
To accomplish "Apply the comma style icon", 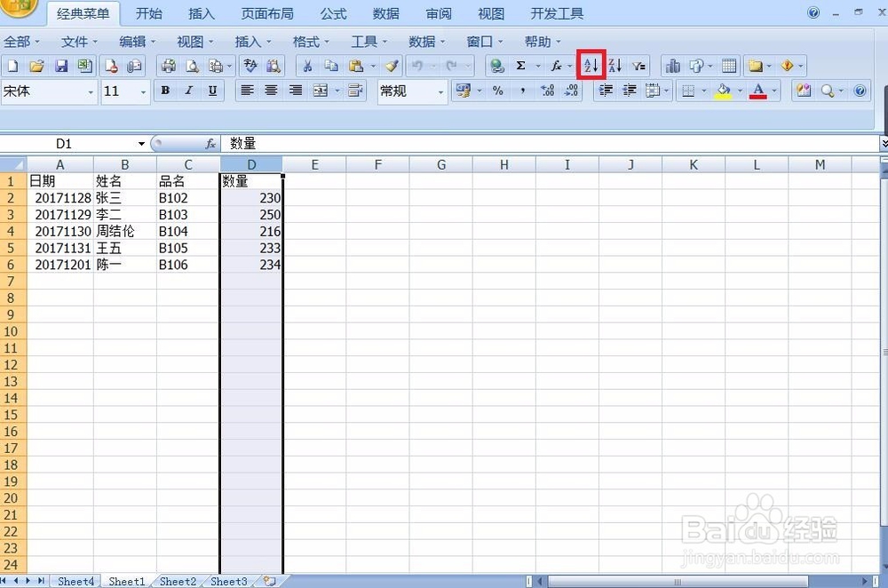I will coord(522,91).
